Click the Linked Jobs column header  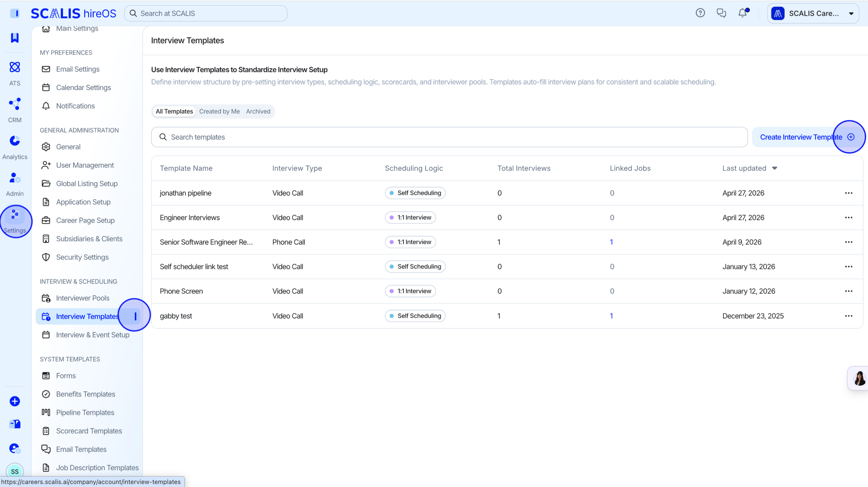point(630,168)
